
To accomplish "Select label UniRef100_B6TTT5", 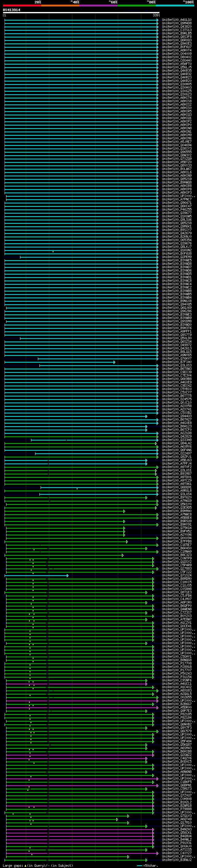I will tap(177, 396).
